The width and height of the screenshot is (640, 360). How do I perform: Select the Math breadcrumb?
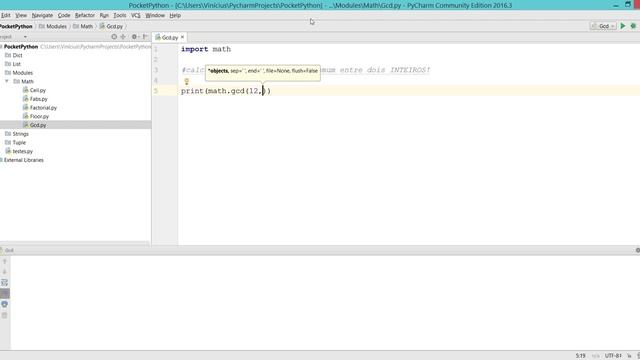(83, 26)
